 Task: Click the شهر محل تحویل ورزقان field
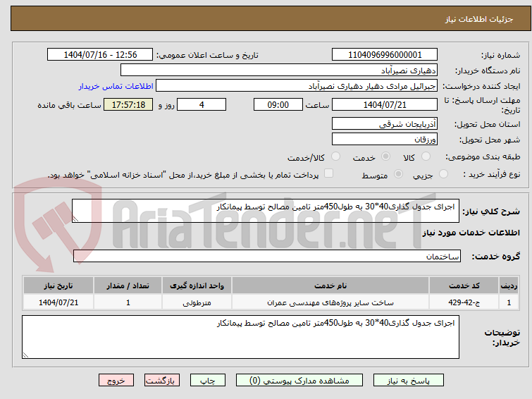click(x=385, y=139)
